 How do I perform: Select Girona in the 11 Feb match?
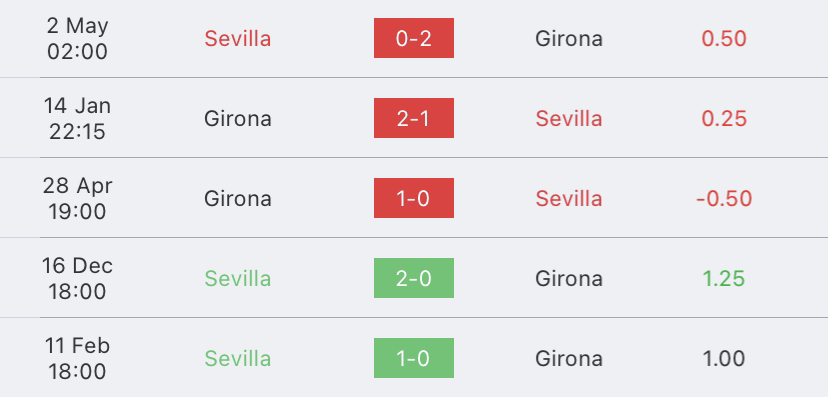569,358
